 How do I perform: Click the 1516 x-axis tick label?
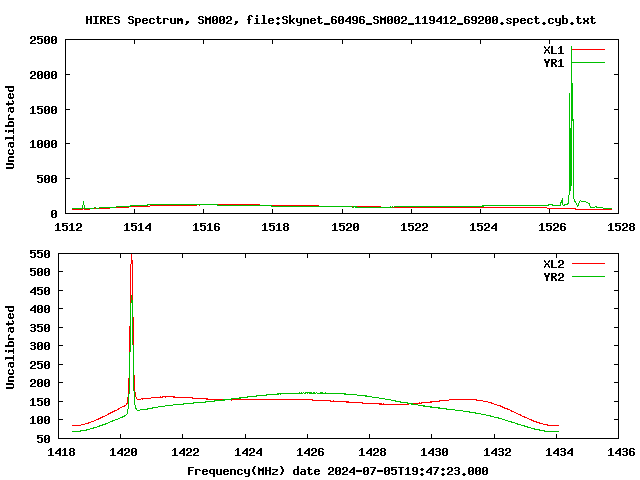coord(206,227)
